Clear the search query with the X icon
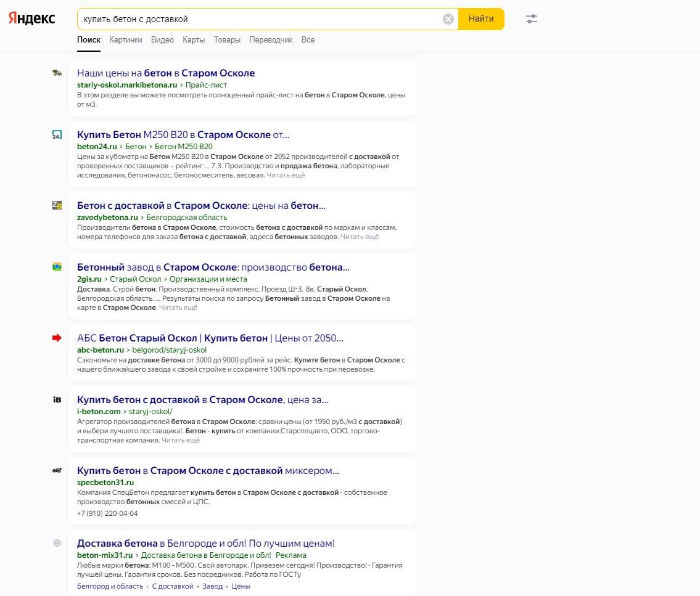Image resolution: width=700 pixels, height=596 pixels. tap(448, 19)
